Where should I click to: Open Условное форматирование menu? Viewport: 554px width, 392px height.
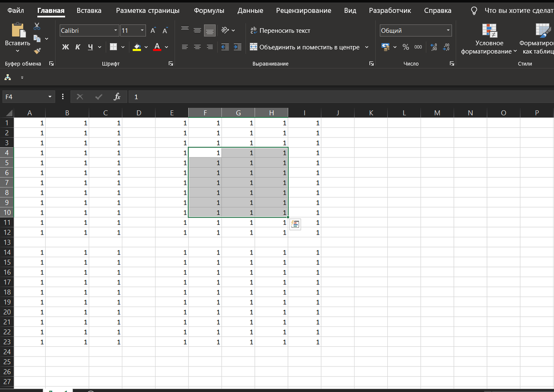(x=489, y=39)
